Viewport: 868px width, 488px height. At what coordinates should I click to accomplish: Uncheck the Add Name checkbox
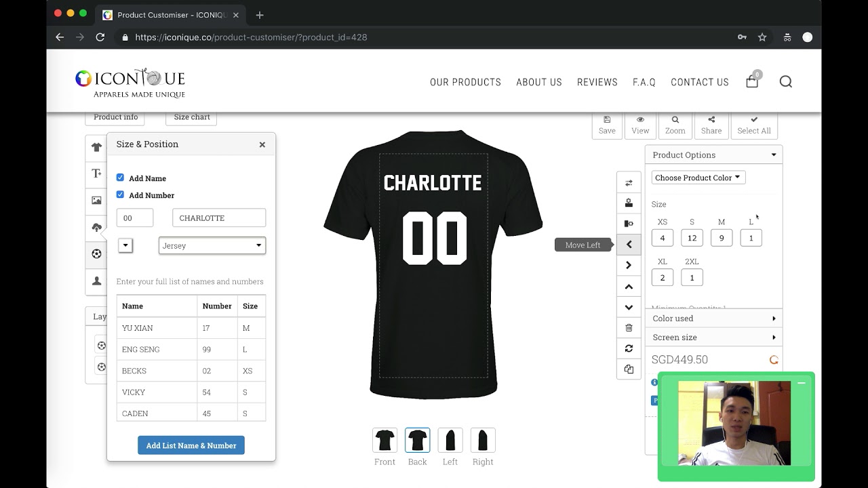point(120,178)
